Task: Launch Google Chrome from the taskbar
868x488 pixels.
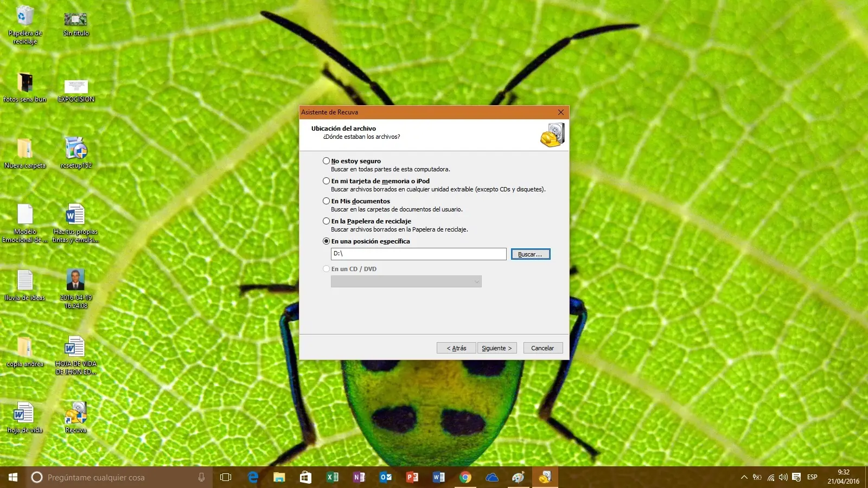Action: pyautogui.click(x=465, y=477)
